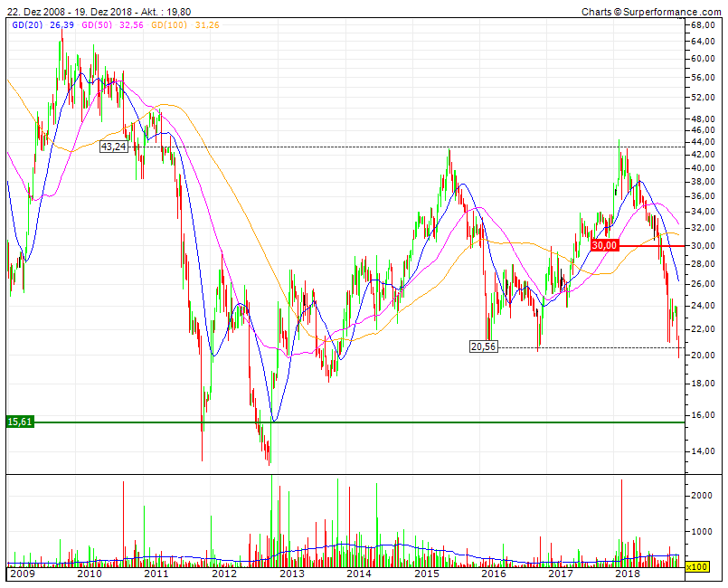This screenshot has height=588, width=728.
Task: Click the 2016 year label
Action: coord(494,574)
